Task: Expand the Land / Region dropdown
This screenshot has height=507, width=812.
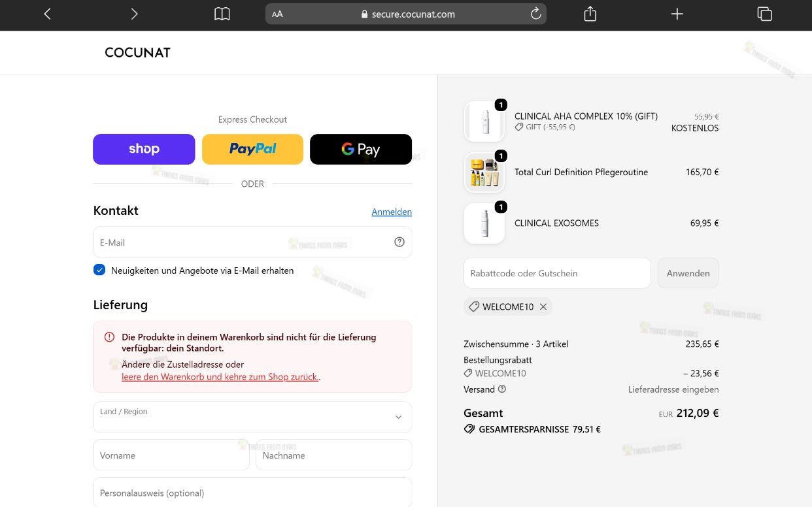Action: pos(252,417)
